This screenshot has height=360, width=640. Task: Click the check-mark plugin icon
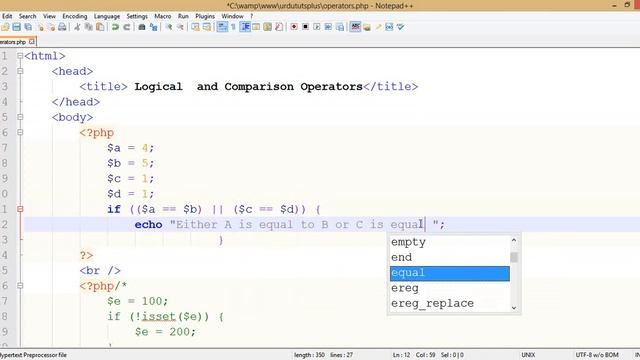click(400, 27)
